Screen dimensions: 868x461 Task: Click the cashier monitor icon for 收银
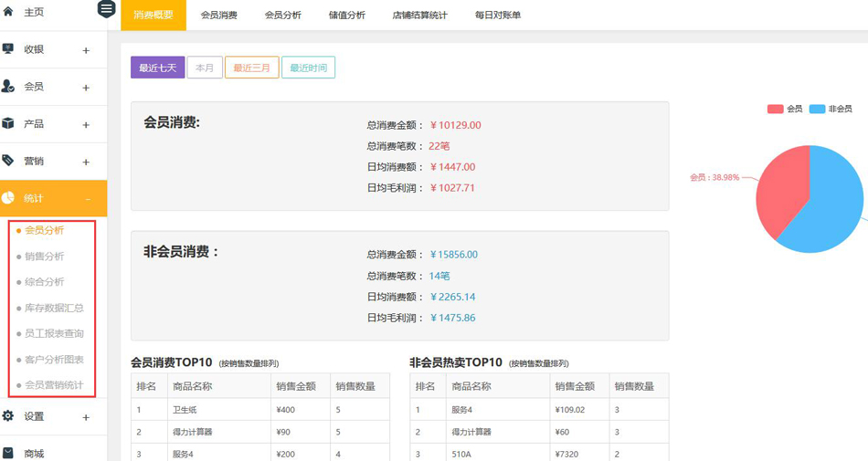9,49
